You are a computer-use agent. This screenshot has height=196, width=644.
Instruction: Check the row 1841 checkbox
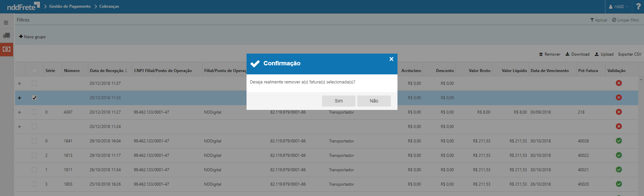(35, 141)
